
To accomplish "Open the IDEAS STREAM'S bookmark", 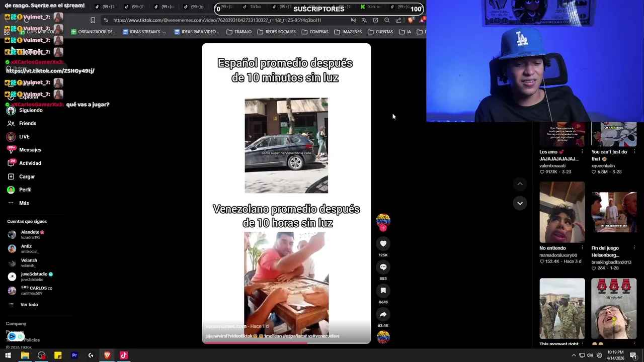I will [144, 32].
